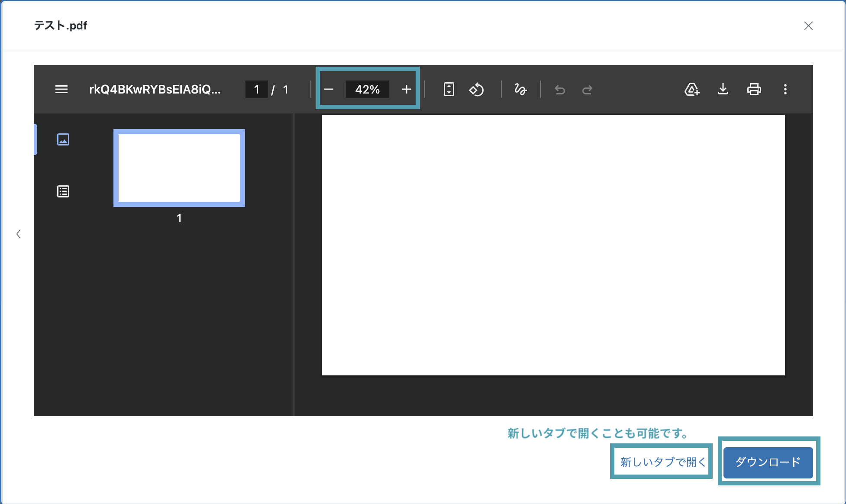Go to previous file with left chevron

coord(19,234)
